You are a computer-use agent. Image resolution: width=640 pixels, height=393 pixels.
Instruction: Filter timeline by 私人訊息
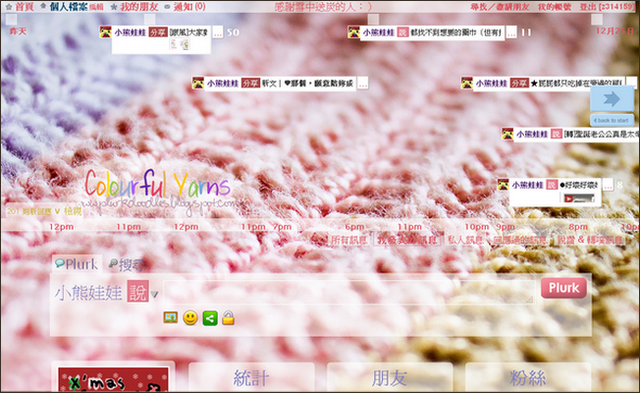pos(466,240)
